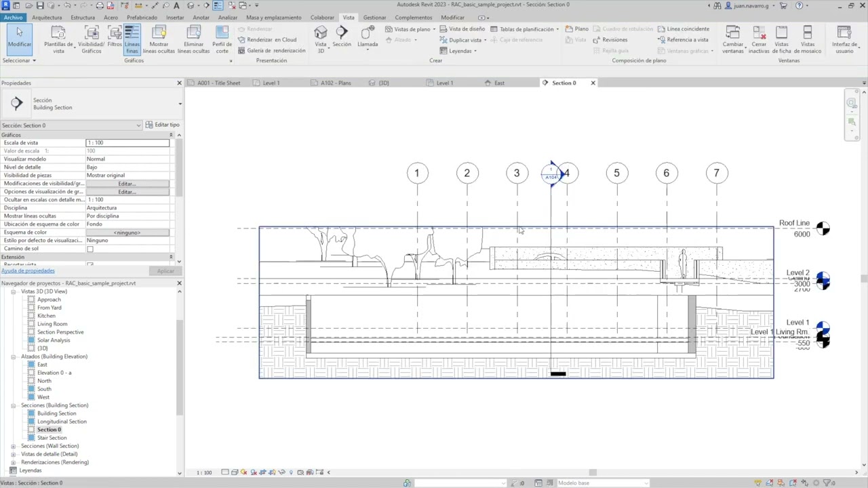Open Vistas de plano dropdown

point(410,28)
